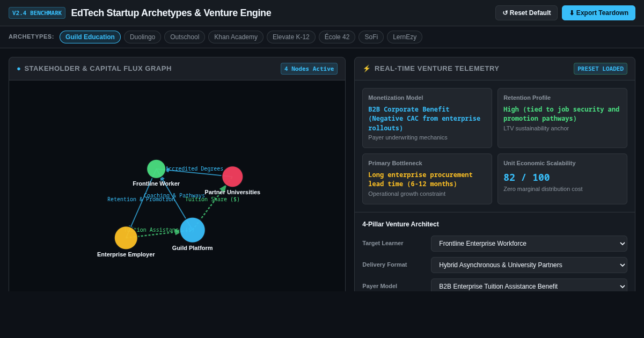Click the Frontline Worker node label
This screenshot has width=644, height=338.
156,183
